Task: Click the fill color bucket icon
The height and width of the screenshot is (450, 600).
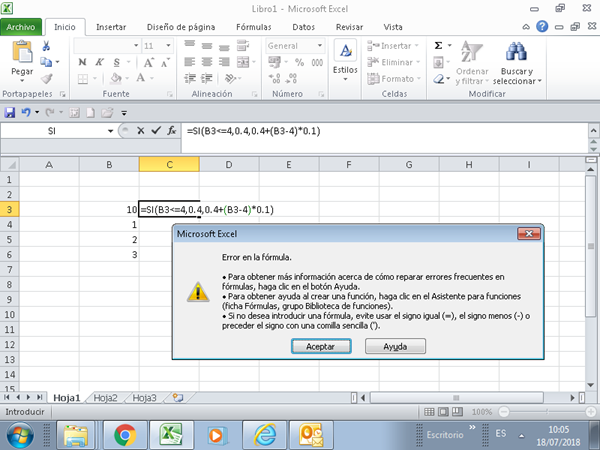Action: point(116,78)
